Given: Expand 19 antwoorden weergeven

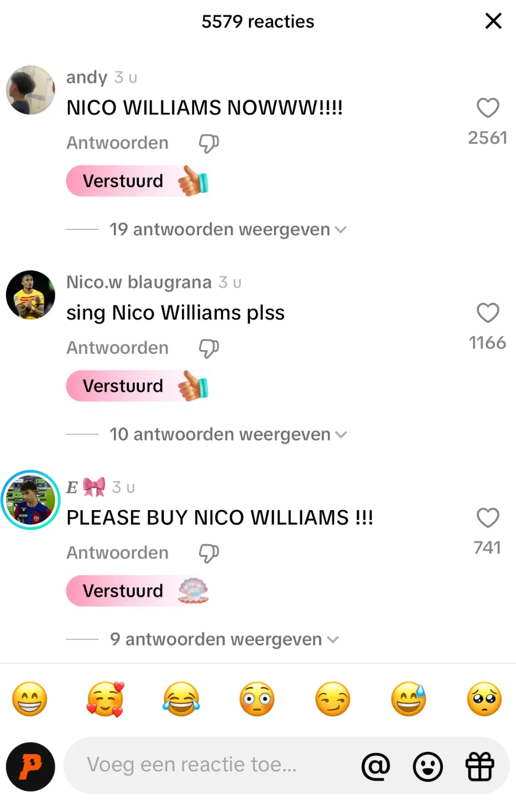Looking at the screenshot, I should point(228,229).
